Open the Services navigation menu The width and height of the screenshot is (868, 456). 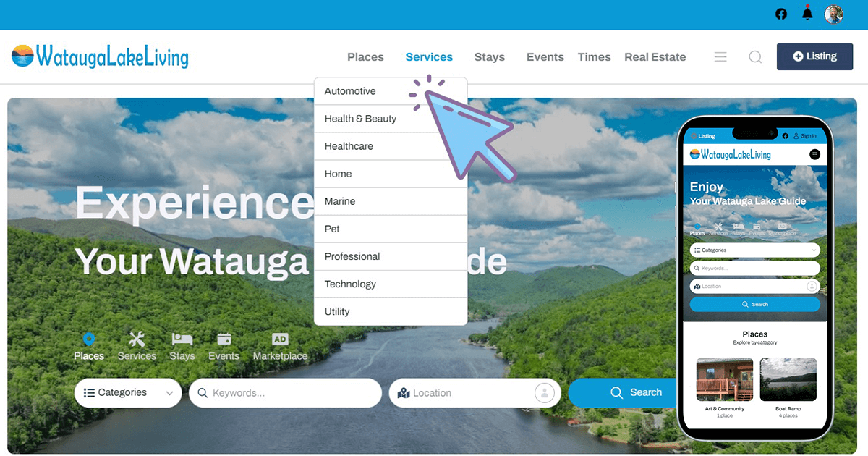coord(429,57)
